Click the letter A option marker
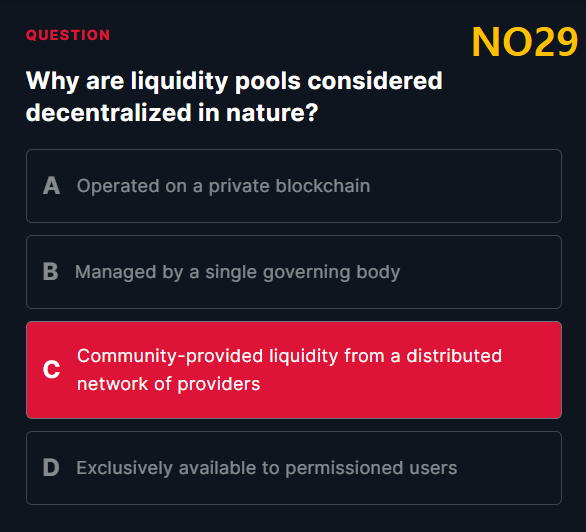The height and width of the screenshot is (532, 586). coord(51,186)
